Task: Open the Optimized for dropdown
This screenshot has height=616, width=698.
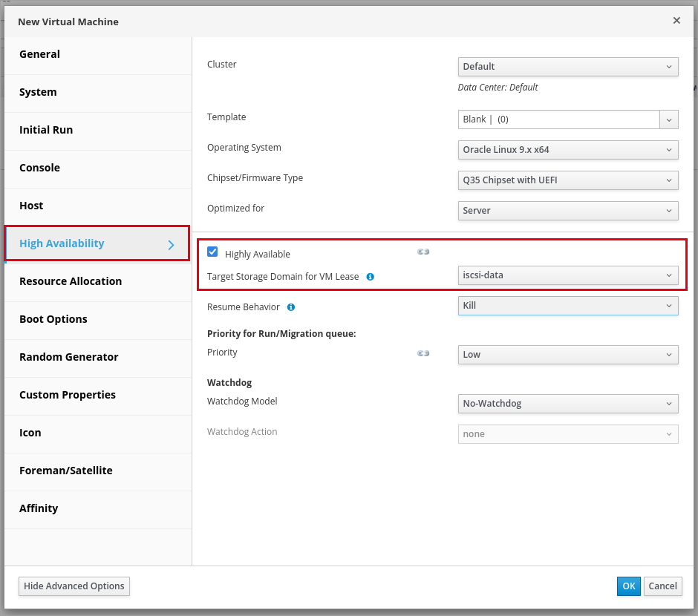Action: click(x=568, y=211)
